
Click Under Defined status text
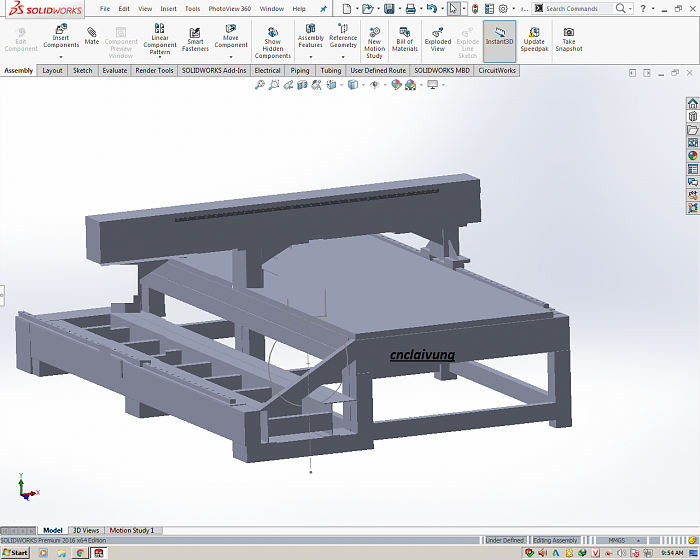[504, 540]
